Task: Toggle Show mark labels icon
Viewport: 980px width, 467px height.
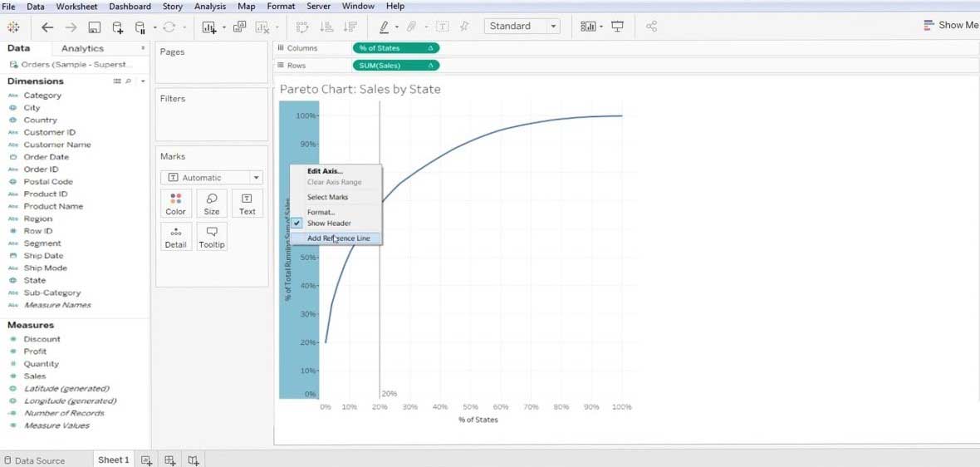Action: pos(442,27)
